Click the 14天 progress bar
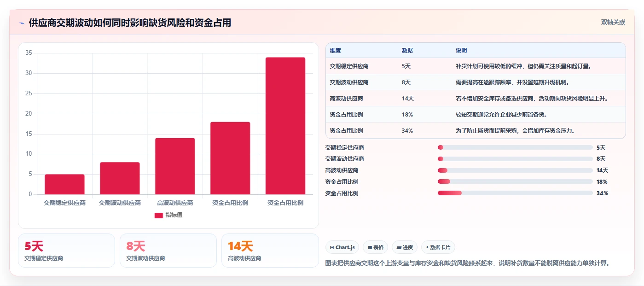Viewport: 644px width, 286px height. pos(515,170)
